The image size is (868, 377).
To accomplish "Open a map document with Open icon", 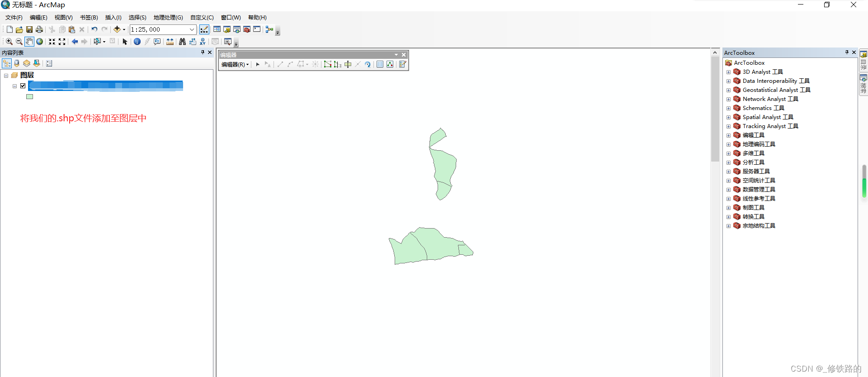I will coord(19,29).
